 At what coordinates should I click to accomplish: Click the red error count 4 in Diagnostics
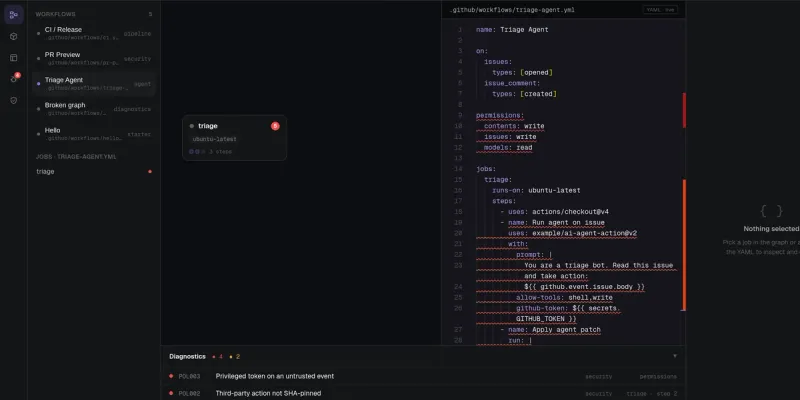[218, 357]
